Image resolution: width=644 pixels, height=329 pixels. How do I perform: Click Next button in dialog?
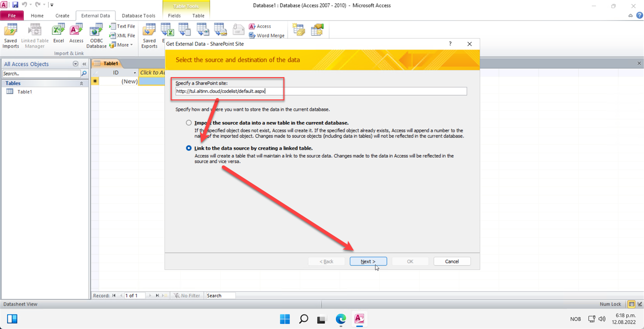tap(368, 262)
